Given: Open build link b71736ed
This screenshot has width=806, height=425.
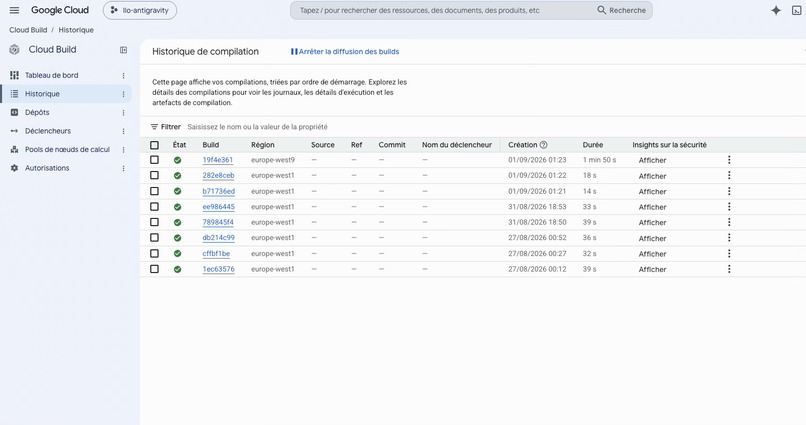Looking at the screenshot, I should click(218, 191).
